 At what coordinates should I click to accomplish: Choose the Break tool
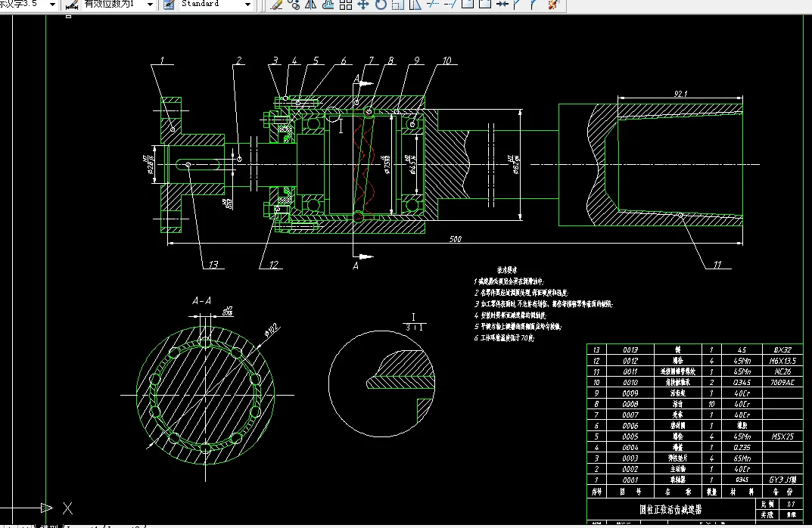pyautogui.click(x=485, y=4)
